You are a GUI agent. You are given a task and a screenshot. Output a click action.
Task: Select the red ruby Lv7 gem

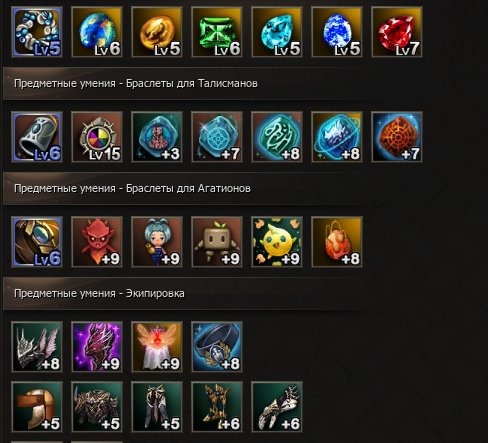[397, 32]
